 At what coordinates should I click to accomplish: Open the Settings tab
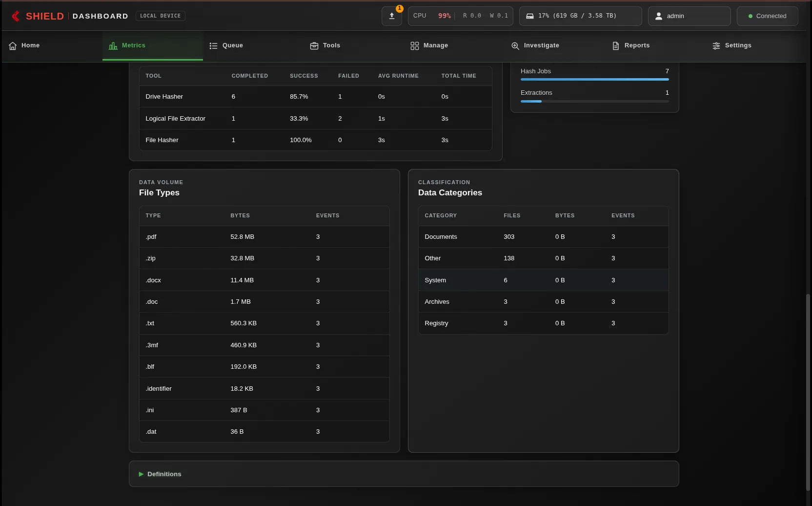pos(755,45)
